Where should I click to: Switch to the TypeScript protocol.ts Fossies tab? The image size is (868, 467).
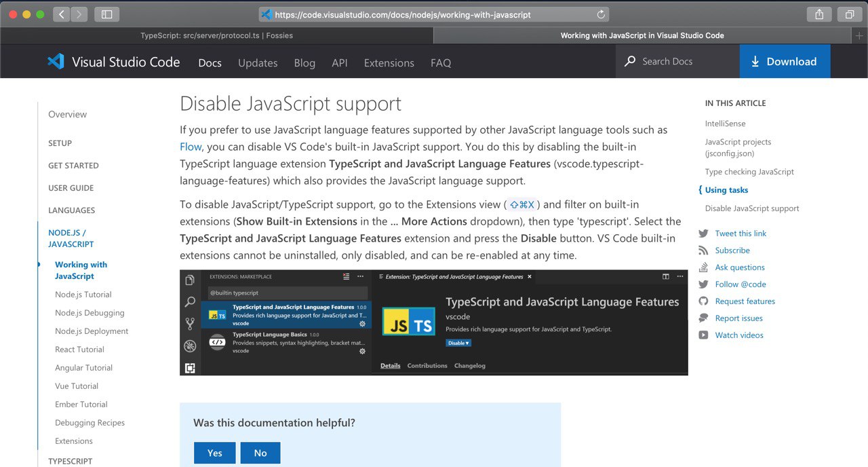point(216,35)
